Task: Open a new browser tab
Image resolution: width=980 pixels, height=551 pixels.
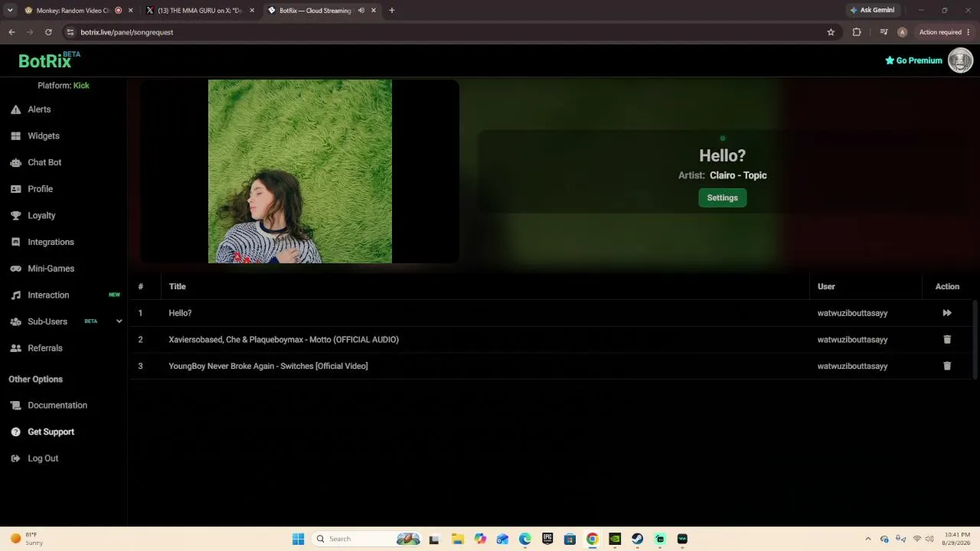Action: click(x=392, y=11)
